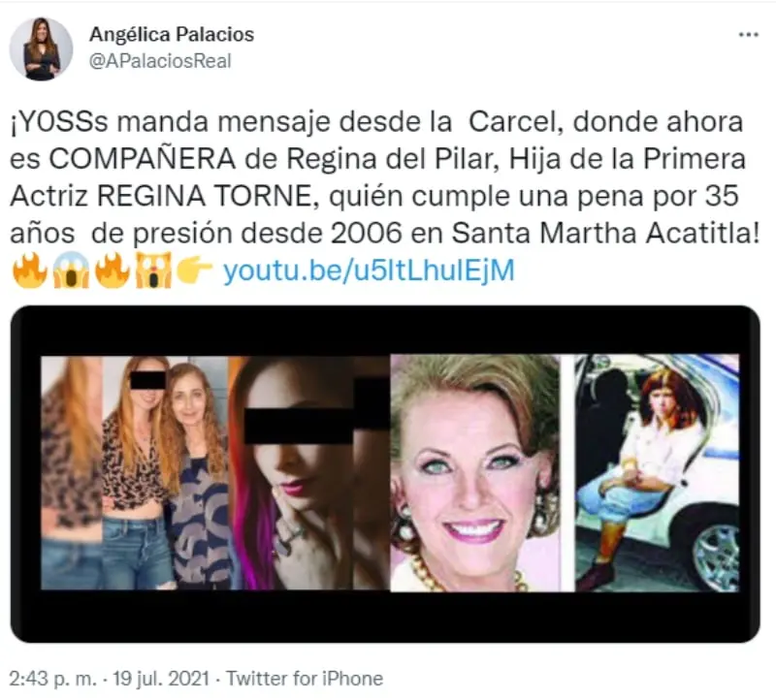Image resolution: width=776 pixels, height=700 pixels.
Task: Click the screaming face emoji
Action: 71,270
